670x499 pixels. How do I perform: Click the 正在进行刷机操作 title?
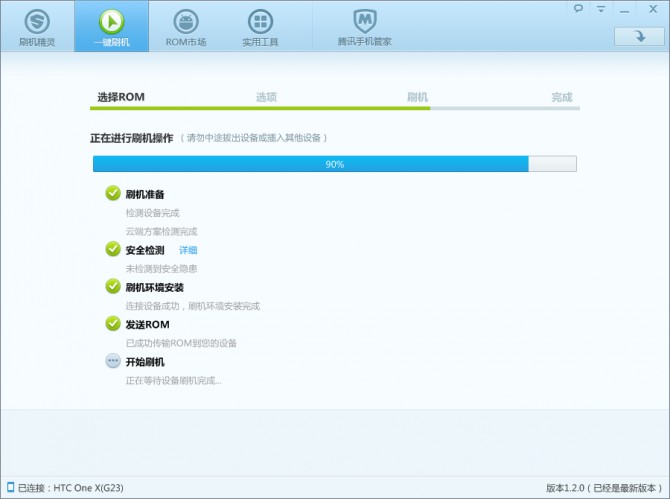click(x=132, y=138)
